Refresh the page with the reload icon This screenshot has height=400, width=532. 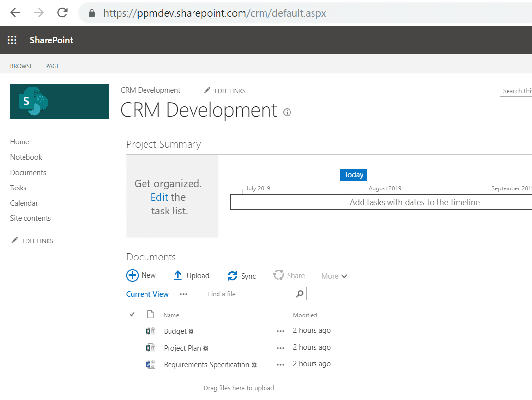pyautogui.click(x=62, y=12)
